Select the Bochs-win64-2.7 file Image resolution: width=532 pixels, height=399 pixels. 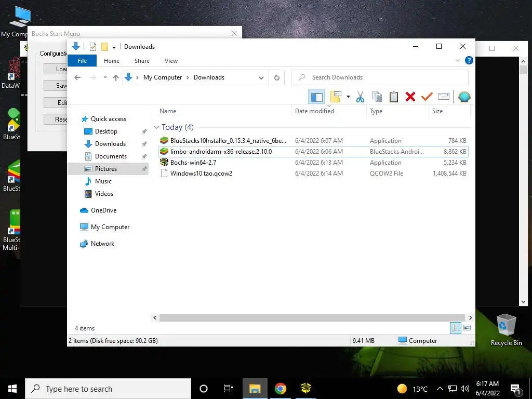(313, 163)
